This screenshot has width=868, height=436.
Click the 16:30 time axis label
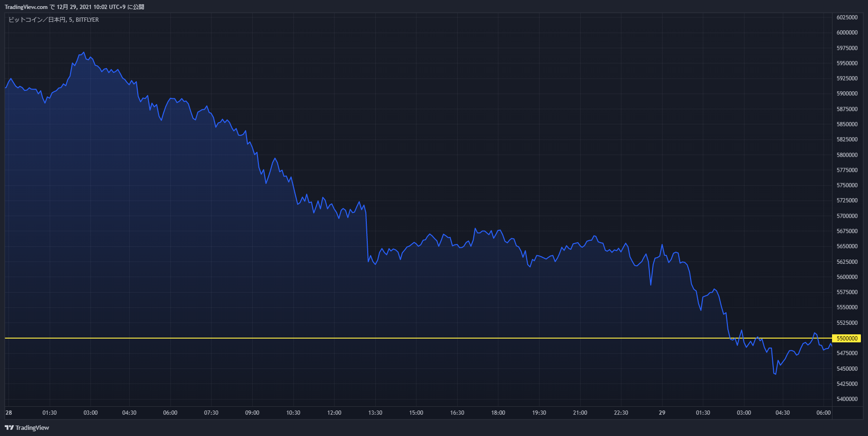[x=457, y=413]
